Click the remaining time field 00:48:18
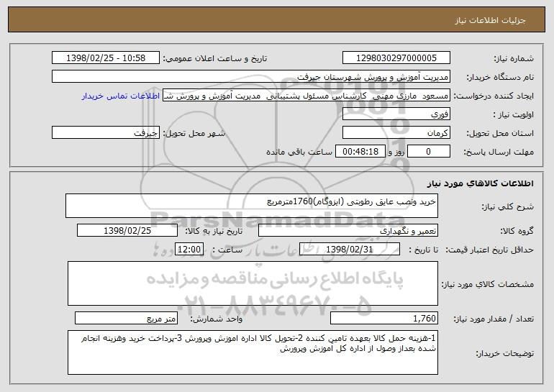Screen dimensions: 554x392 click(360, 152)
